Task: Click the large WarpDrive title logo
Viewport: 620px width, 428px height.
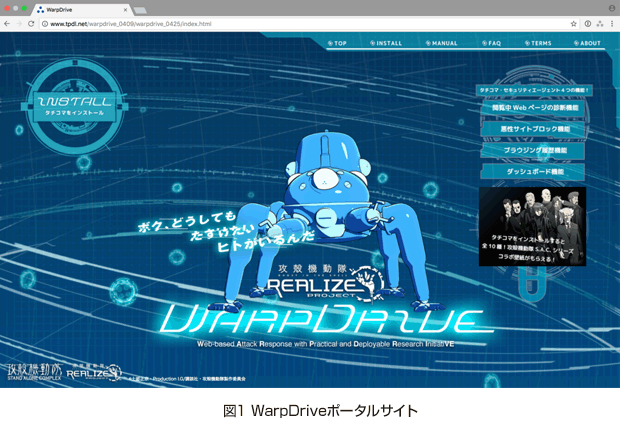Action: pos(327,320)
